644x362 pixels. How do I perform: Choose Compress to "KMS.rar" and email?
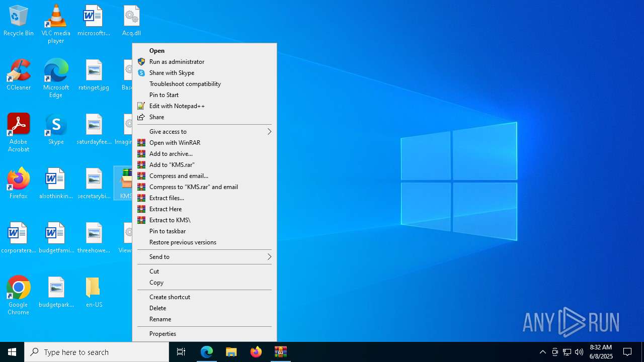click(x=204, y=187)
